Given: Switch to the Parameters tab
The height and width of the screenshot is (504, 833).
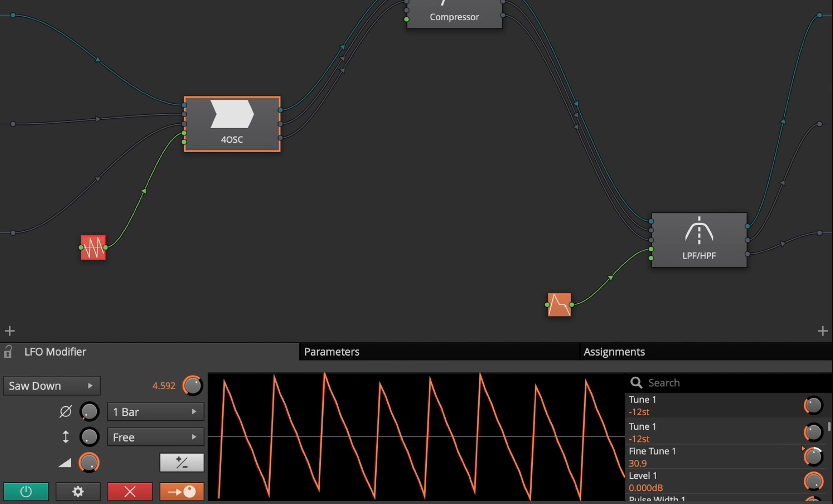Looking at the screenshot, I should pos(331,352).
